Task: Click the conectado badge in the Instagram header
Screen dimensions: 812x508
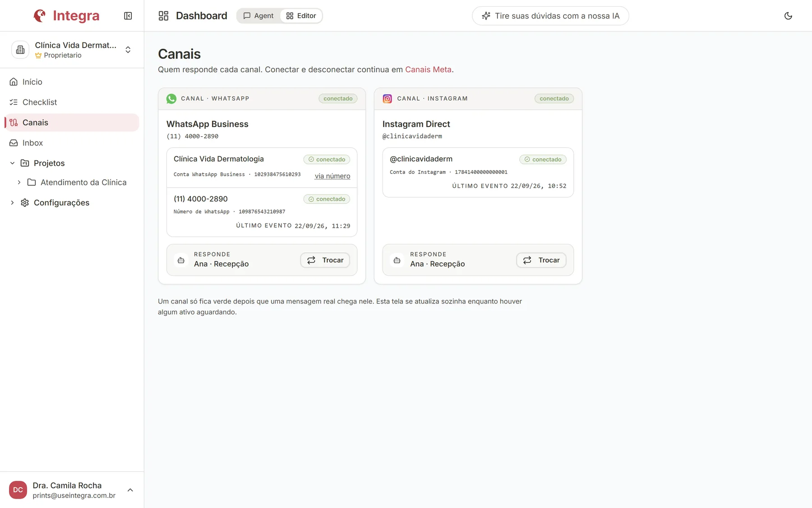Action: pos(554,98)
